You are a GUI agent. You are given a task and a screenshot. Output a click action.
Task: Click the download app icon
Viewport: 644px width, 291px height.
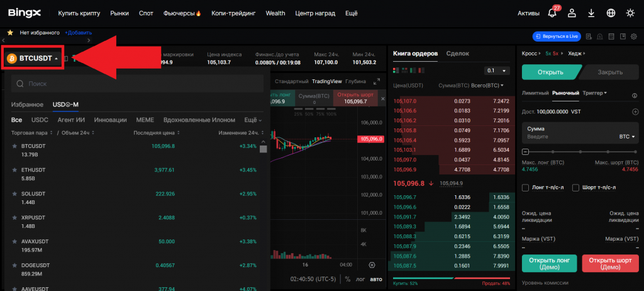(x=591, y=13)
